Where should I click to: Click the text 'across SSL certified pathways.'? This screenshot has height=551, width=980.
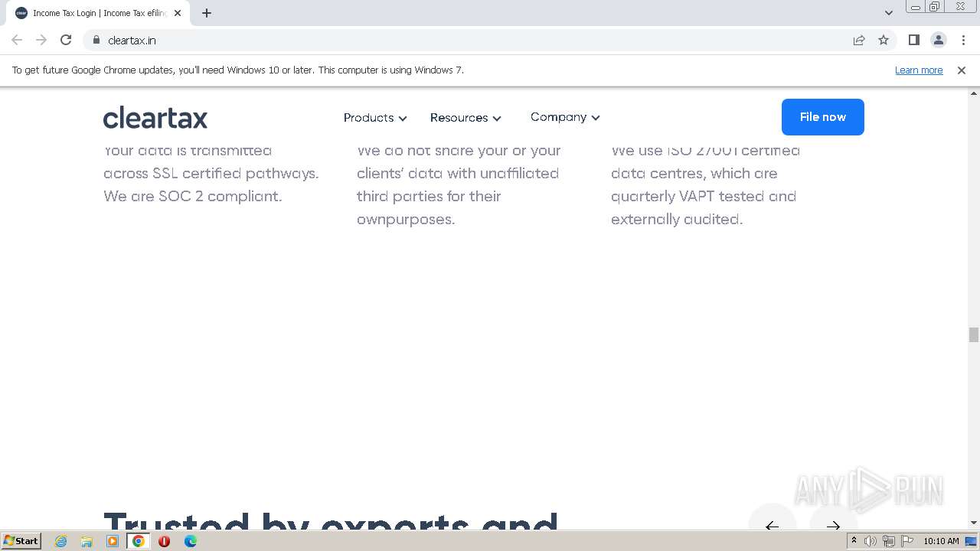211,173
